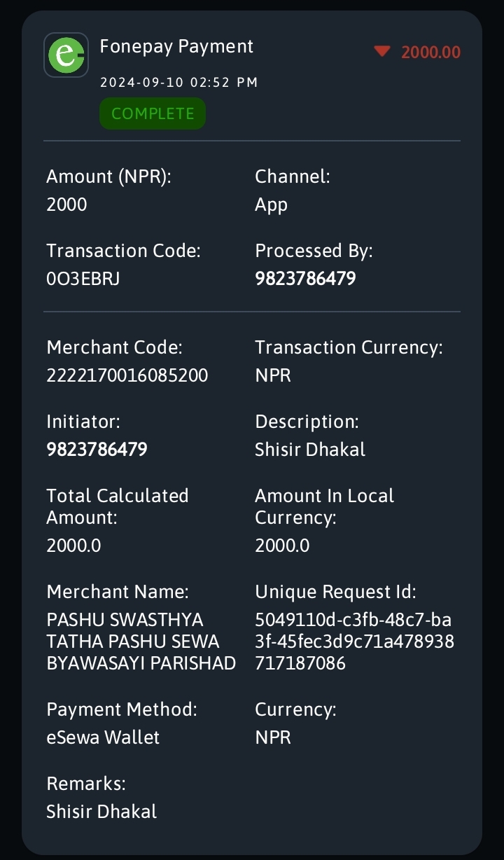Tap the green eSewa logo icon
The height and width of the screenshot is (860, 504).
tap(66, 55)
